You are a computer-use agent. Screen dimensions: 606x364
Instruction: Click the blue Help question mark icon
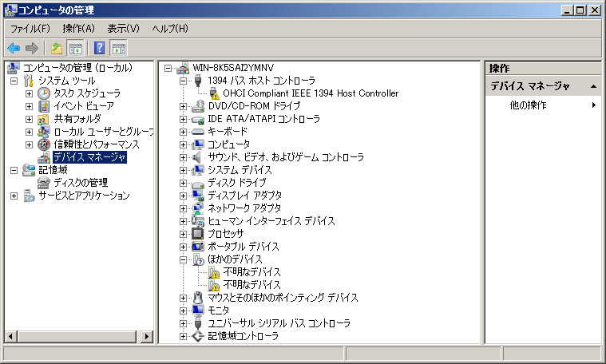click(99, 48)
